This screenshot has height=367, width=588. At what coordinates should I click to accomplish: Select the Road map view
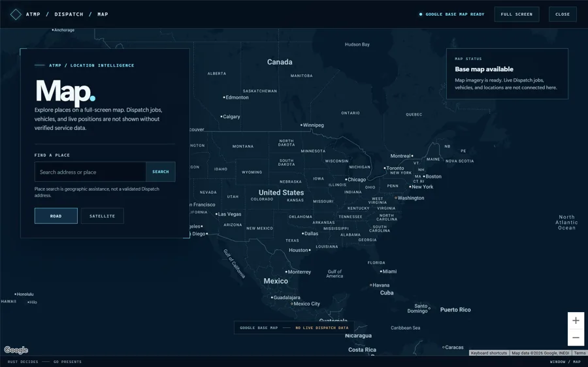[x=56, y=216]
